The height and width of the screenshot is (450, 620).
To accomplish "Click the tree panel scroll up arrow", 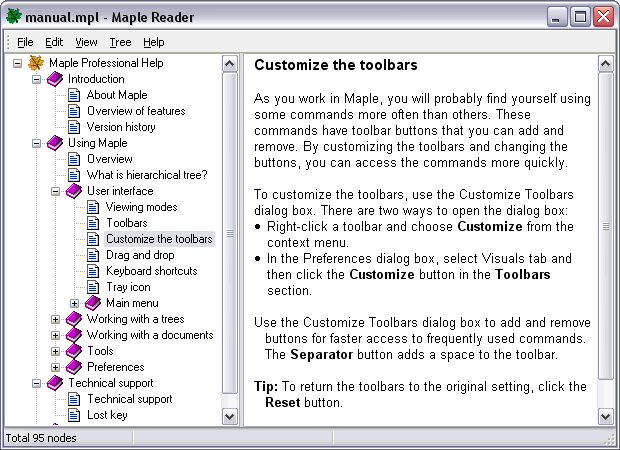I will (230, 64).
